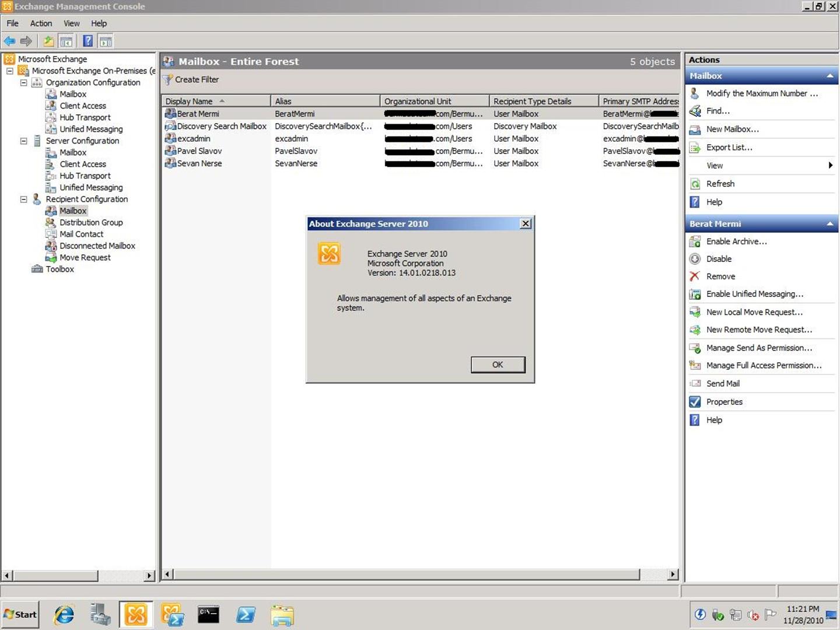
Task: Sort by Display Name column header
Action: (x=216, y=101)
